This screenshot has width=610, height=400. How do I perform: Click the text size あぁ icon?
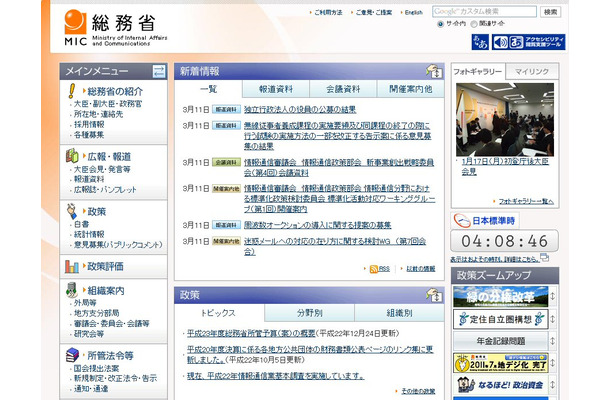480,42
